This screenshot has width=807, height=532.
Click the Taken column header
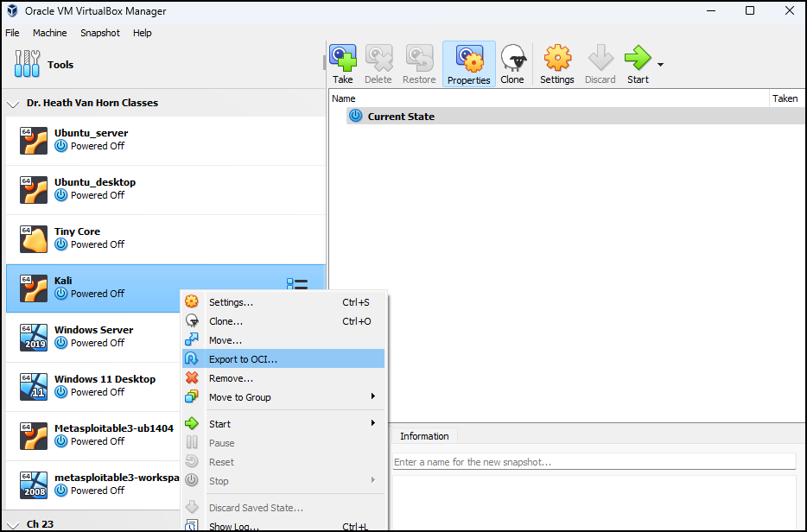click(786, 98)
